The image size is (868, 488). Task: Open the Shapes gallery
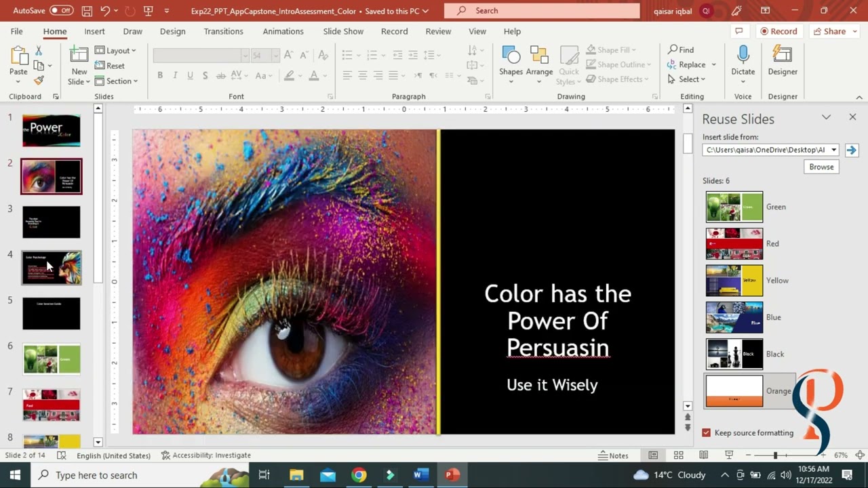click(x=511, y=65)
